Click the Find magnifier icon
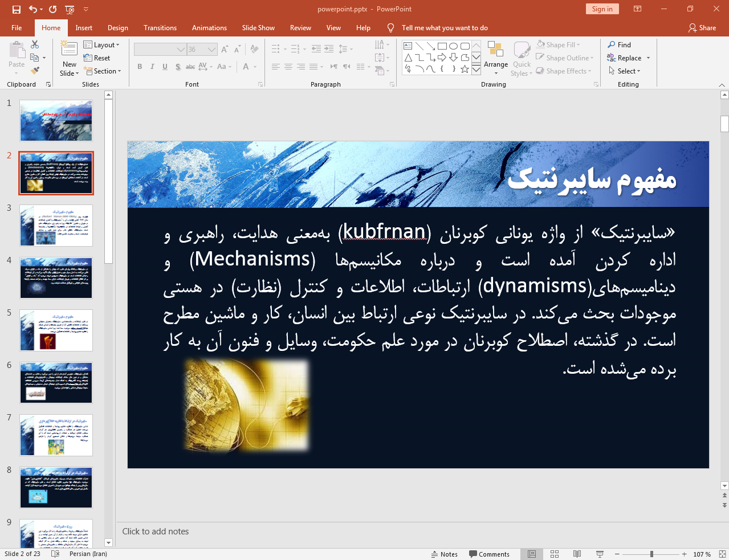The width and height of the screenshot is (729, 560). pyautogui.click(x=612, y=44)
